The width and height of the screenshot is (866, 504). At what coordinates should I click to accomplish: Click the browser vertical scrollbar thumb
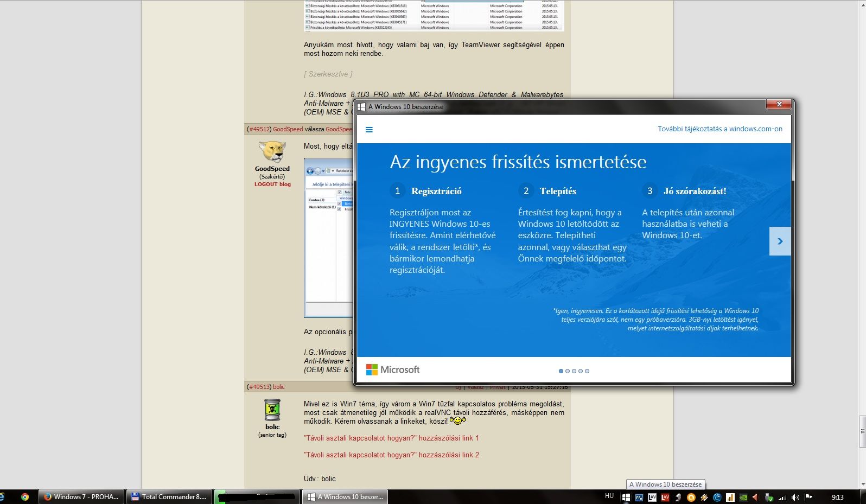[x=862, y=431]
